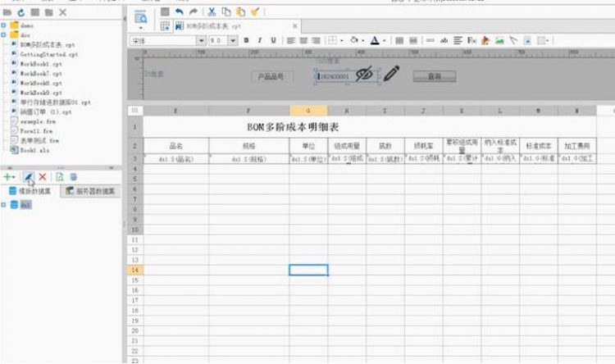615x364 pixels.
Task: Click the format painter brush icon
Action: click(255, 11)
